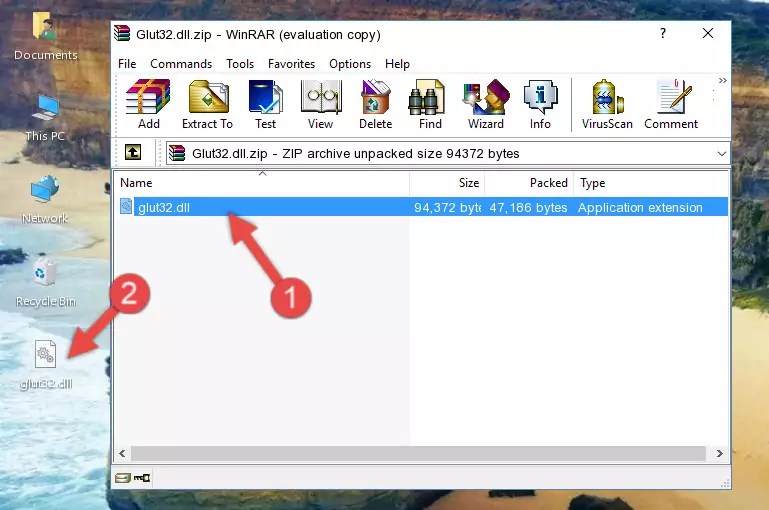Click the horizontal scrollbar left arrow
This screenshot has width=769, height=510.
(122, 454)
